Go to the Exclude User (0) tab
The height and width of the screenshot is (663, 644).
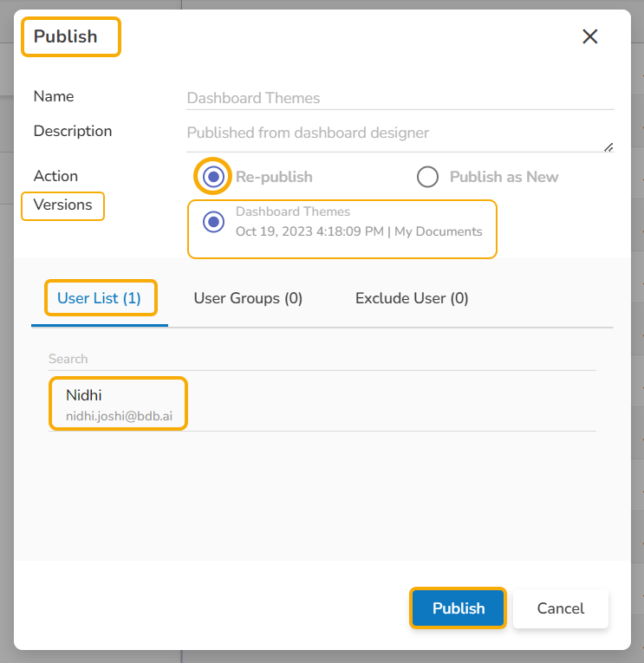coord(412,298)
